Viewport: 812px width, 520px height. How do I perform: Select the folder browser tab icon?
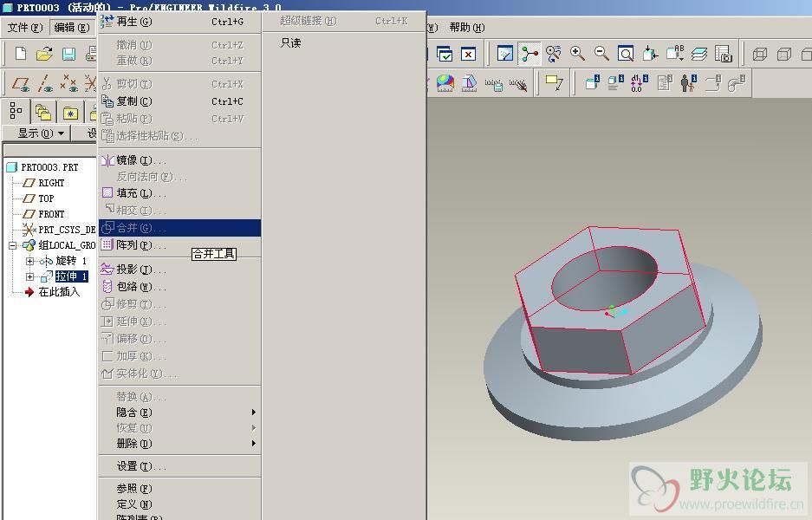point(43,112)
